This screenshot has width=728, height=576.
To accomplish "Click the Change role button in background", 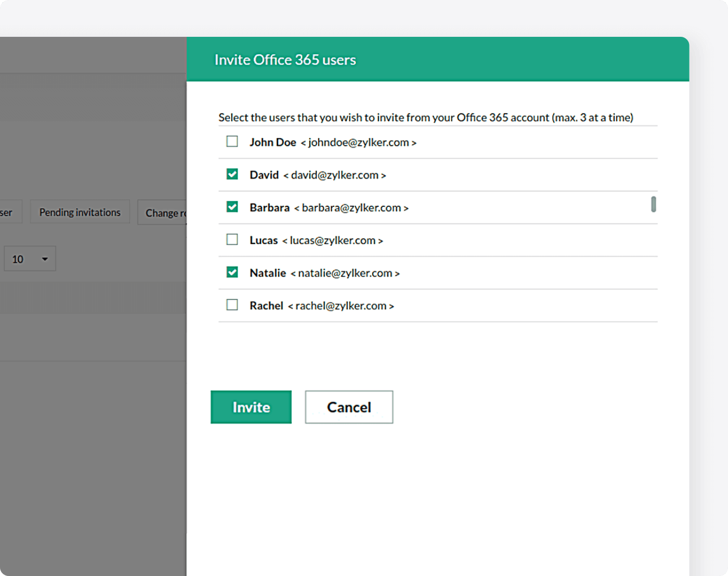I will (162, 213).
